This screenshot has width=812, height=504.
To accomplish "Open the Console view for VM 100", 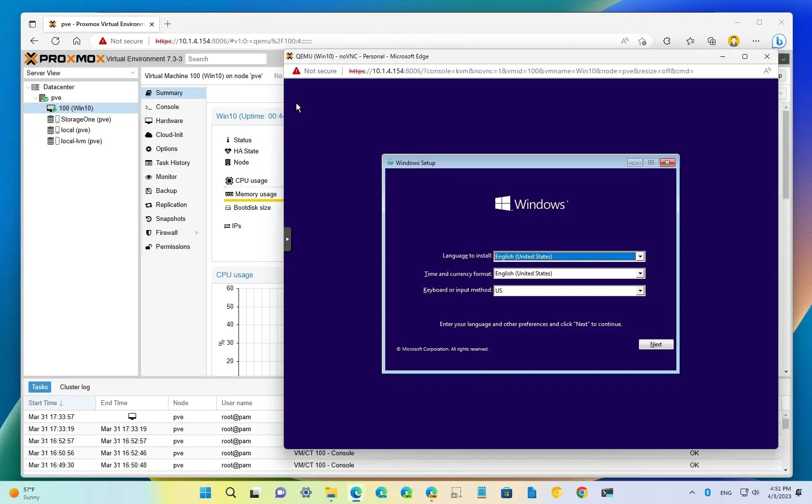I will (167, 107).
